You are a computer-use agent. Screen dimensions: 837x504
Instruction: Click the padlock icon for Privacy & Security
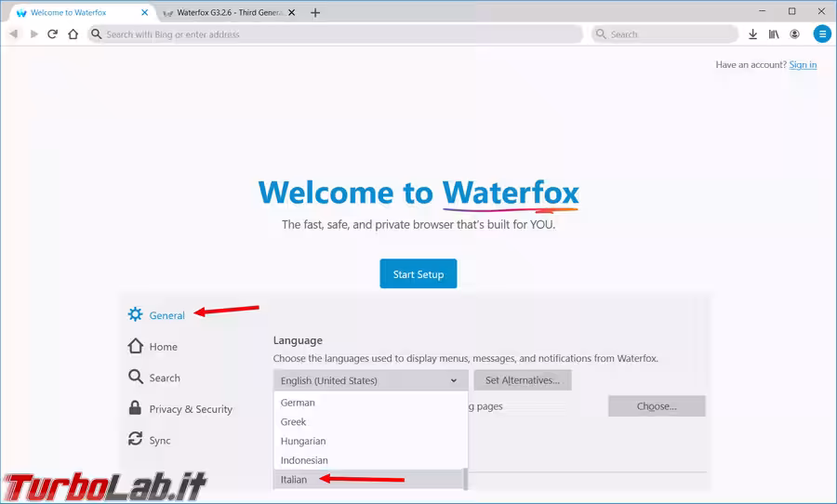[x=135, y=408]
